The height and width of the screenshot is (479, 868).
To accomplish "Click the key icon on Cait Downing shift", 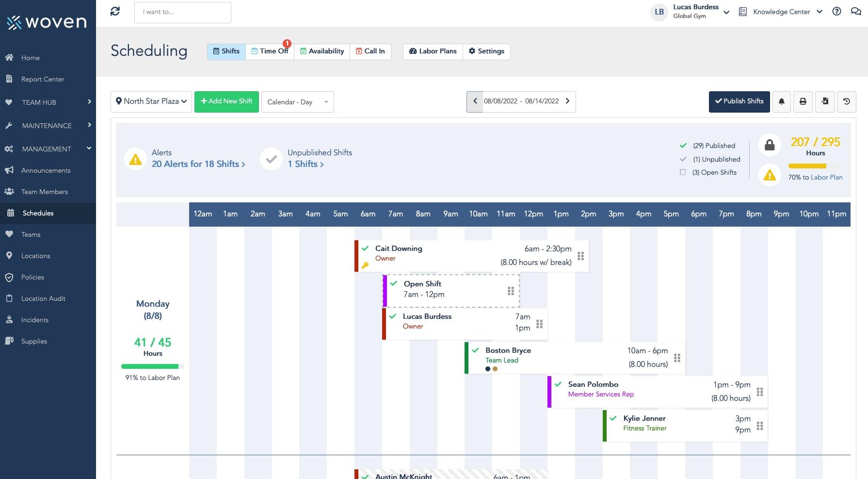I will point(365,265).
